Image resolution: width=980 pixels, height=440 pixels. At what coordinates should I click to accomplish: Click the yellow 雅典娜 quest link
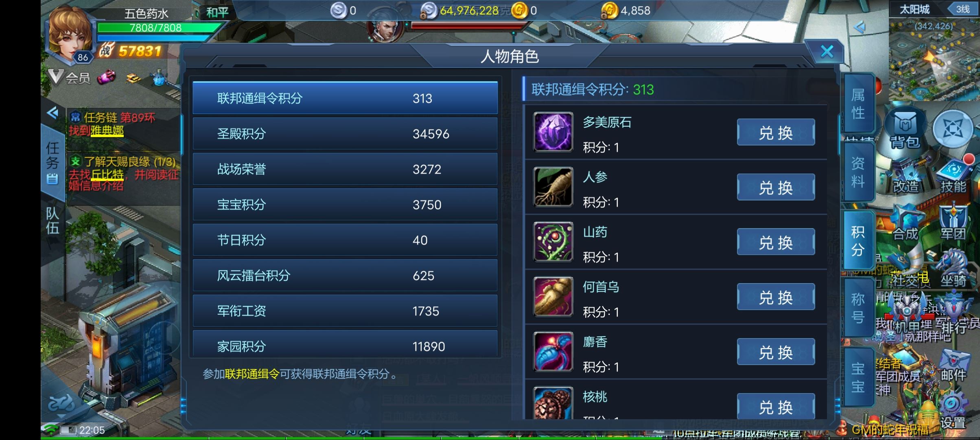click(x=107, y=131)
